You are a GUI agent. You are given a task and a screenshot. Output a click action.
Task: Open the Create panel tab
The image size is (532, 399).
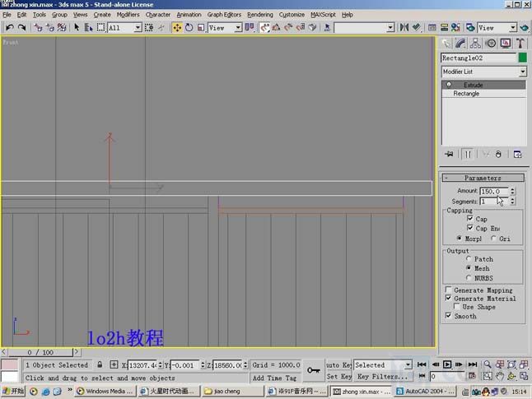(446, 44)
